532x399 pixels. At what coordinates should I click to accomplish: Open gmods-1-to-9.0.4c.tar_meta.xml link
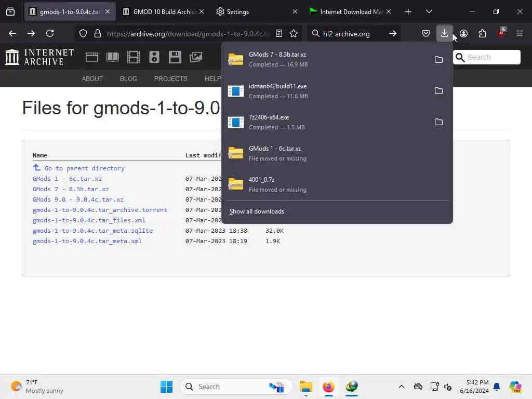[87, 241]
